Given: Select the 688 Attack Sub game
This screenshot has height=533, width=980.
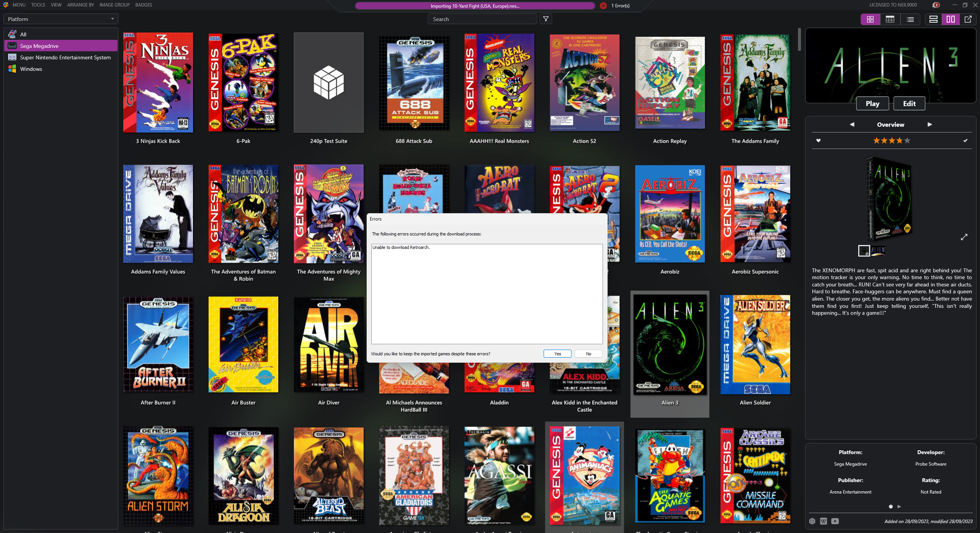Looking at the screenshot, I should [x=414, y=83].
